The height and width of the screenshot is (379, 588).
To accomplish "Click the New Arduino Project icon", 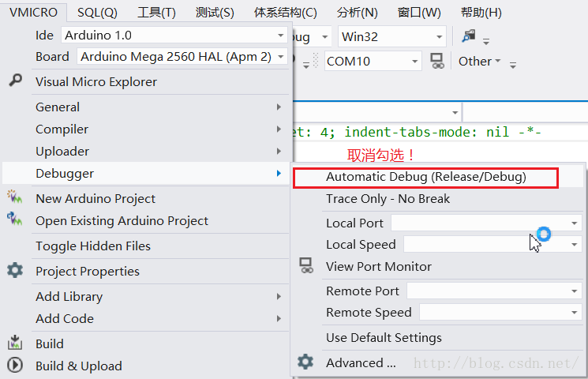I will tap(15, 197).
